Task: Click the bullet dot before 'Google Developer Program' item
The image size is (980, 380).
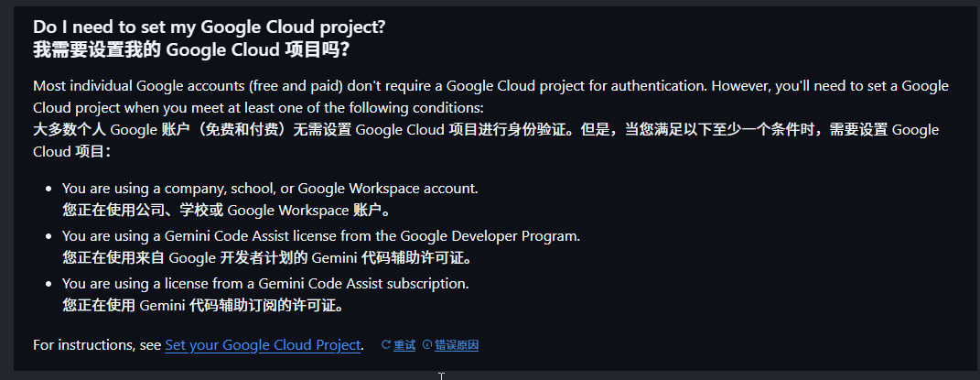Action: point(48,236)
